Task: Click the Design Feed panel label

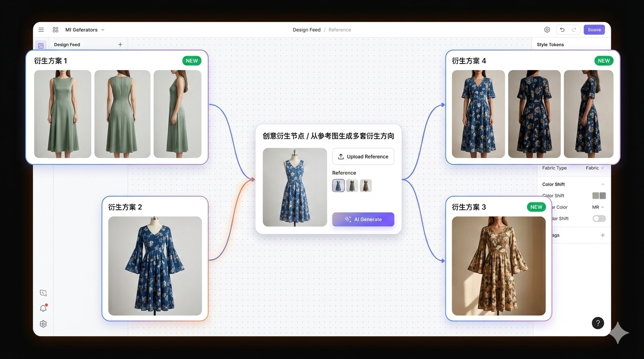Action: (x=67, y=44)
